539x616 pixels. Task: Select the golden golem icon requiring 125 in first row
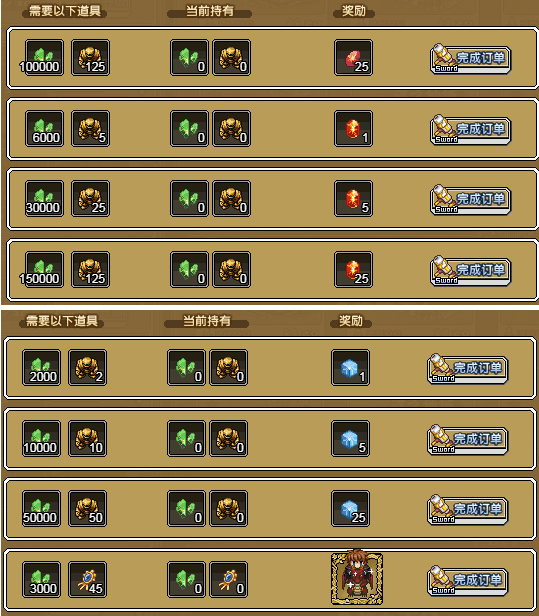pyautogui.click(x=90, y=57)
